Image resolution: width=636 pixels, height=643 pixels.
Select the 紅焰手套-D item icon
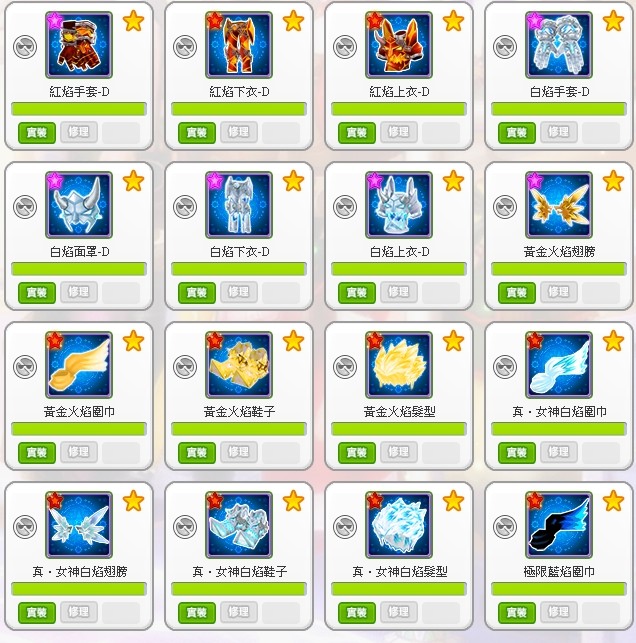coord(79,45)
